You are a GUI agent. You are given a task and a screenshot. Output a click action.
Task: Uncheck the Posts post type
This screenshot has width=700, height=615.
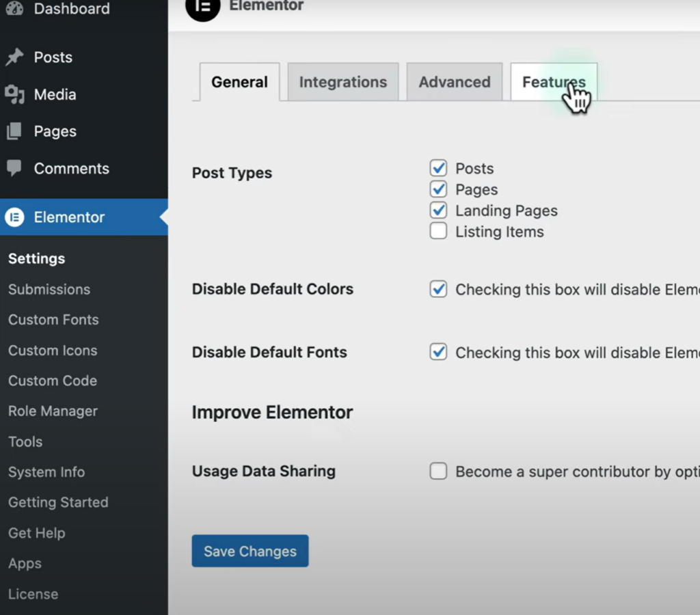438,168
